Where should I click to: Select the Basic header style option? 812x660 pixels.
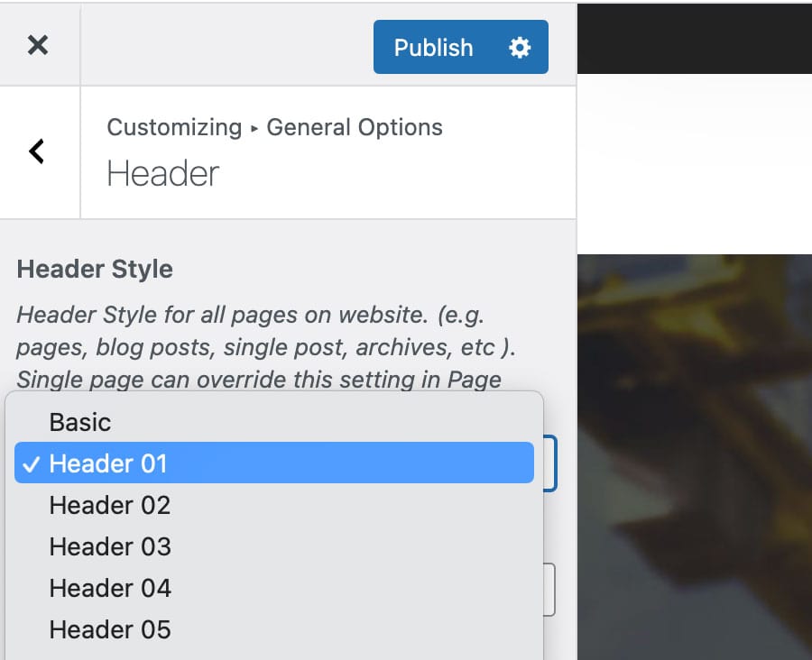[x=80, y=422]
